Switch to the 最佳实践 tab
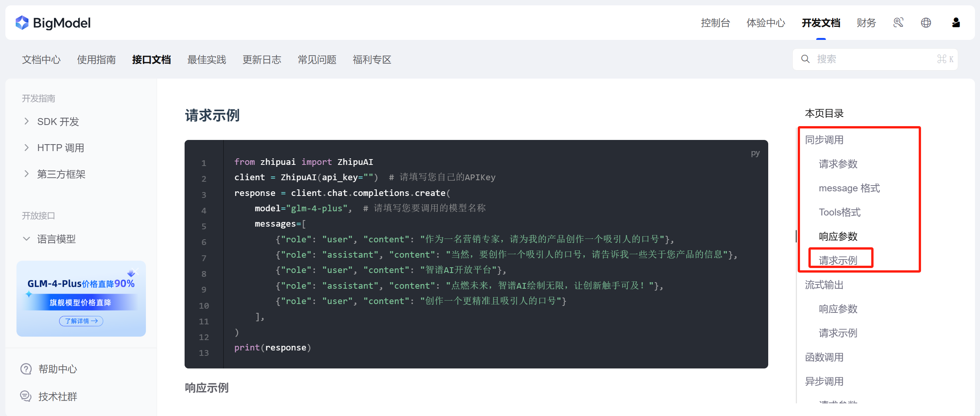Screen dimensions: 980x416 (x=206, y=59)
